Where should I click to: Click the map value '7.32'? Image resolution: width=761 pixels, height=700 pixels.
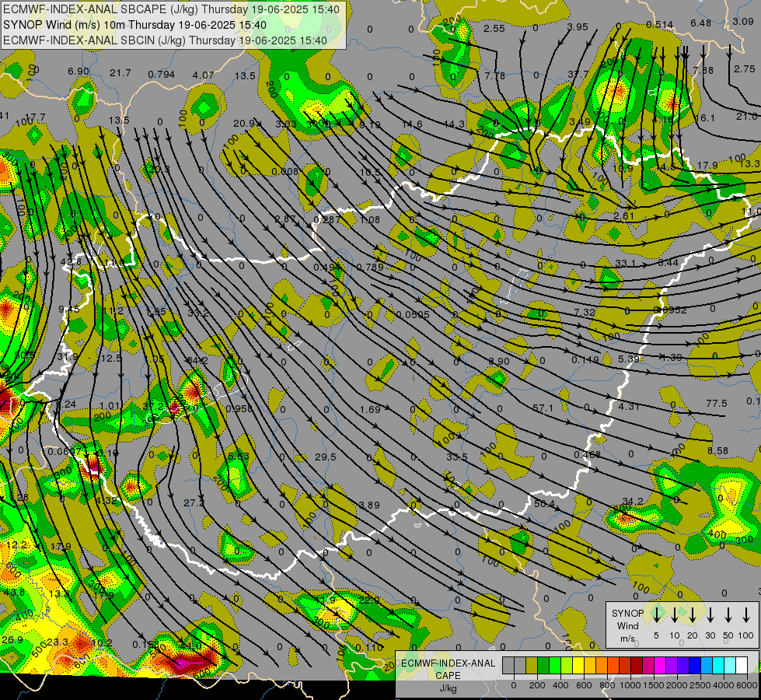(x=584, y=313)
